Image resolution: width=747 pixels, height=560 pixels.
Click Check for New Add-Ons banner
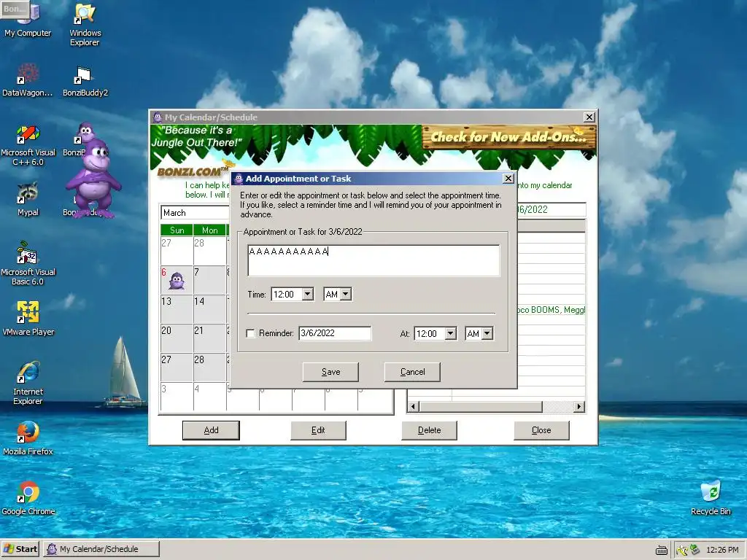pos(508,137)
